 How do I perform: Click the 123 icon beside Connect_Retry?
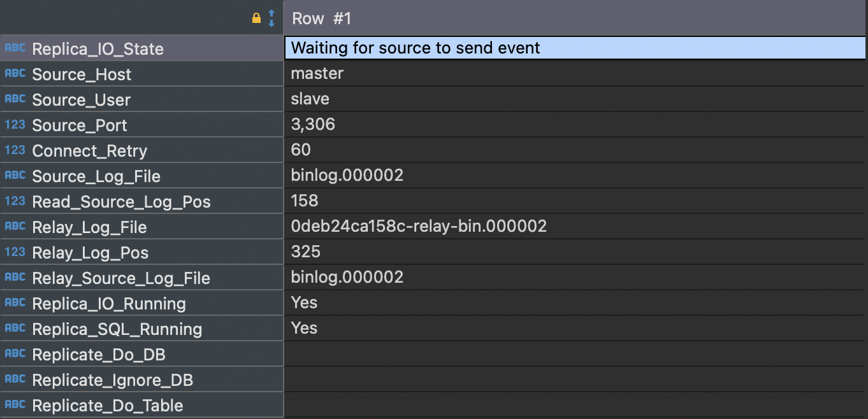pyautogui.click(x=15, y=150)
